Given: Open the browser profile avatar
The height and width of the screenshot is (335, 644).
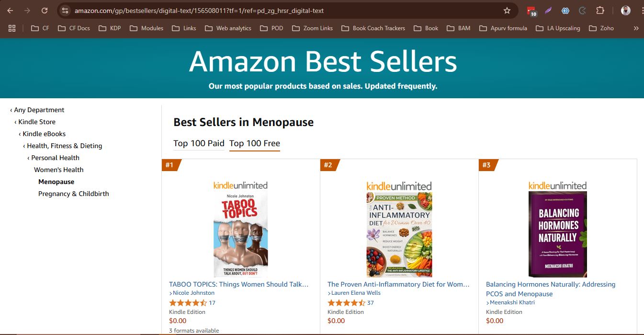Looking at the screenshot, I should tap(625, 11).
